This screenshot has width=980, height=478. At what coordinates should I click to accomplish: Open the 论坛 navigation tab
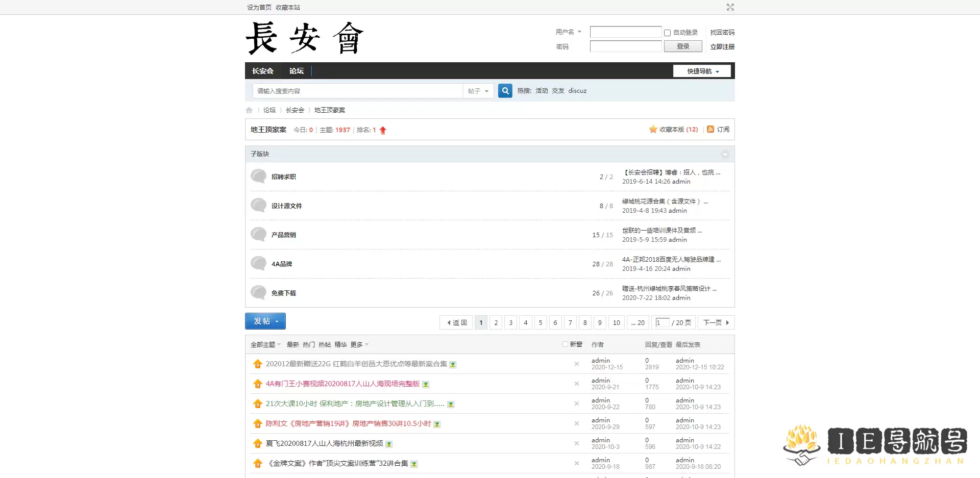(296, 71)
